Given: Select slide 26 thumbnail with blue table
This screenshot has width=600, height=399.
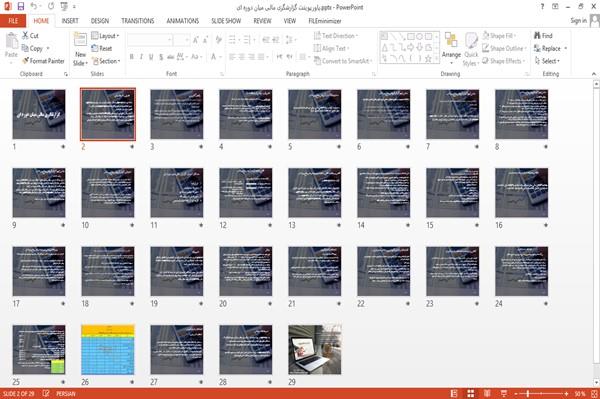Looking at the screenshot, I should point(108,350).
